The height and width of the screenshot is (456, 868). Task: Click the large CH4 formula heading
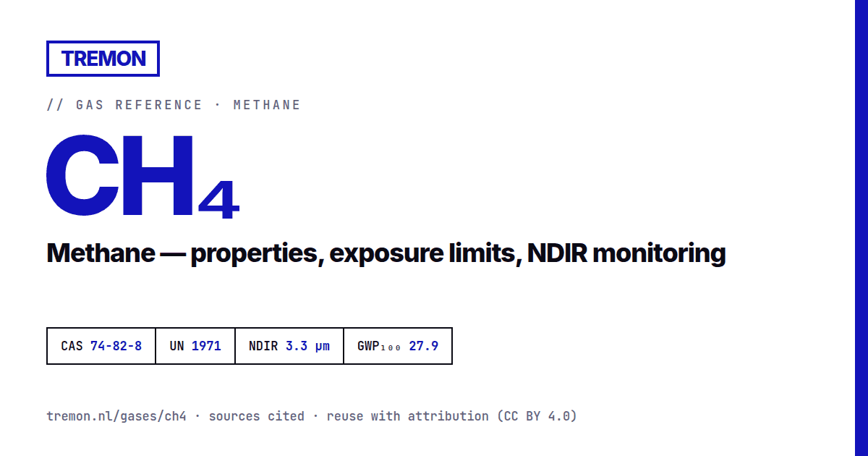(x=142, y=177)
